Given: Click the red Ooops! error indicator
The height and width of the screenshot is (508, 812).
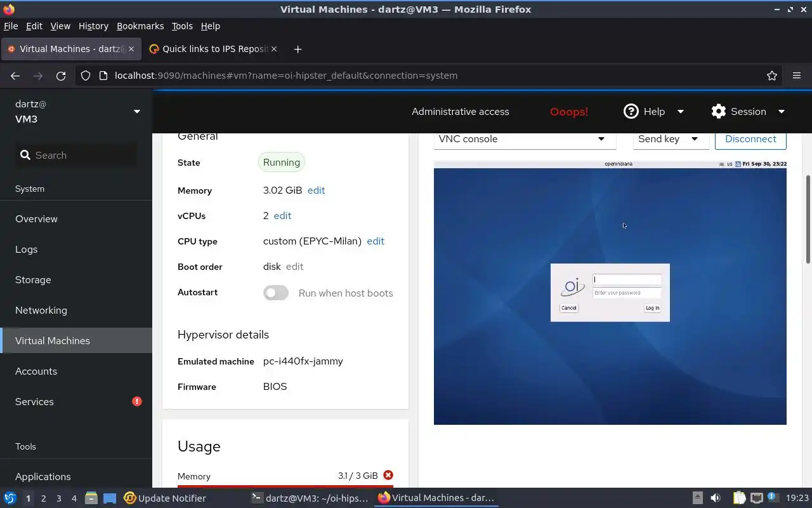Looking at the screenshot, I should point(569,112).
